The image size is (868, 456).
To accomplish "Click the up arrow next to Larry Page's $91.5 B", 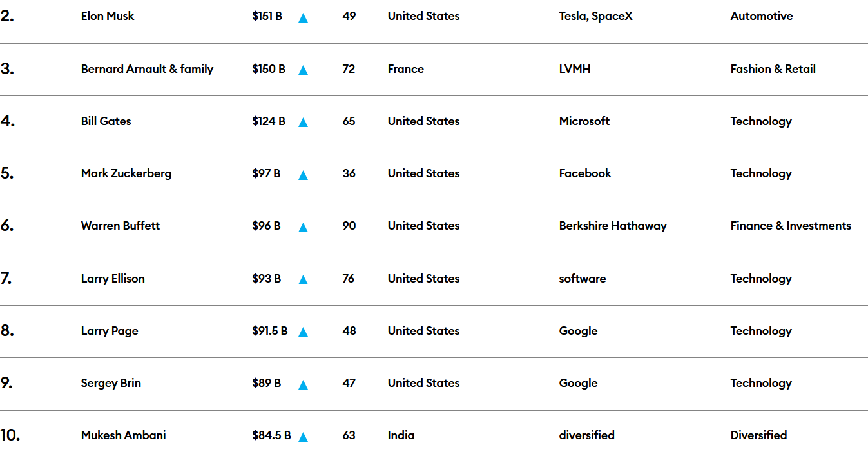I will [303, 332].
